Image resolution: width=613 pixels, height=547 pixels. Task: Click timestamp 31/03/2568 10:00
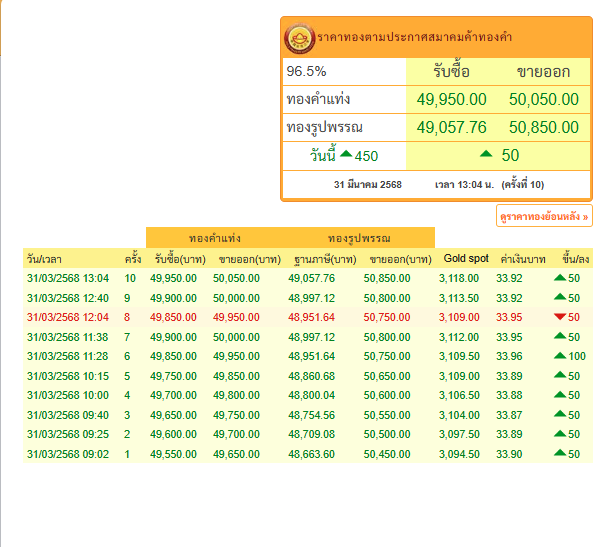pos(68,395)
